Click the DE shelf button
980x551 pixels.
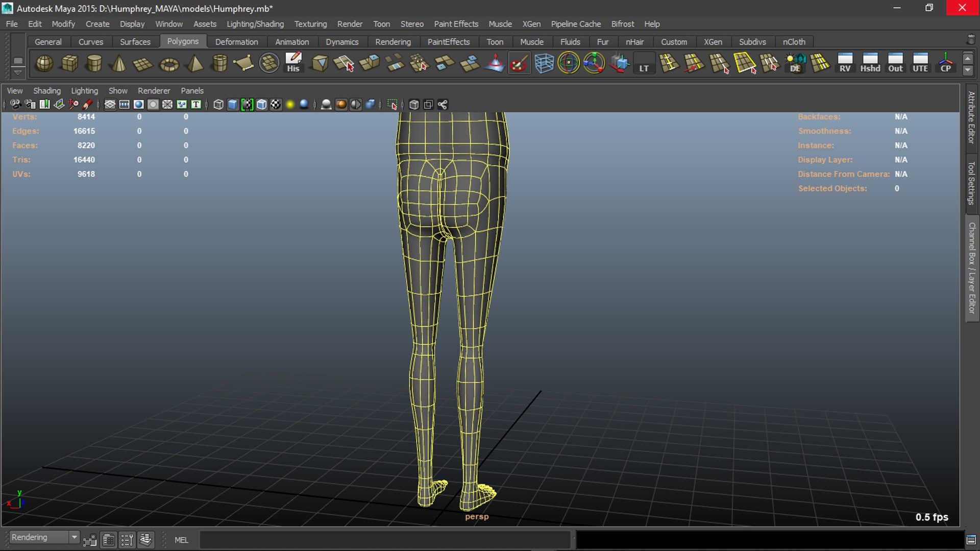click(x=795, y=63)
